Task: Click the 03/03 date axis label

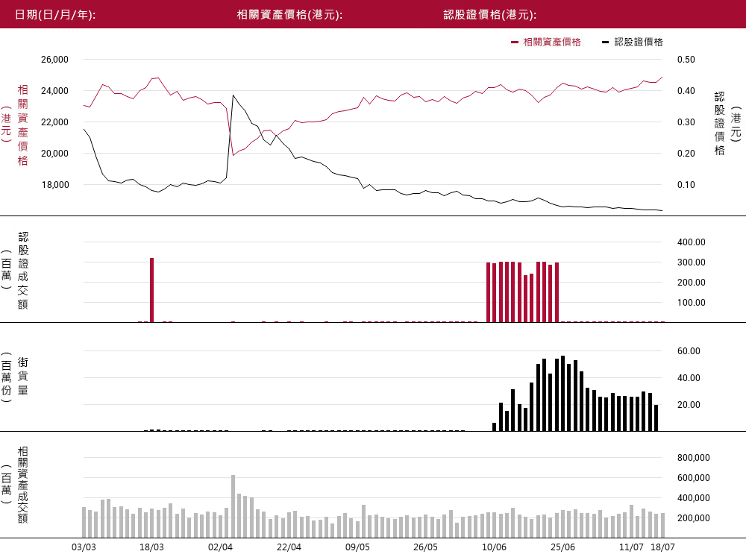Action: (84, 547)
